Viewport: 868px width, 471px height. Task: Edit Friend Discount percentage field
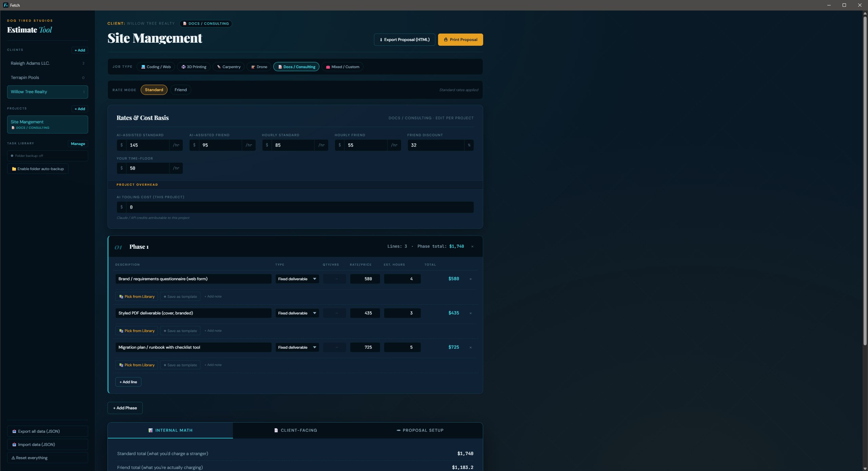click(x=436, y=145)
